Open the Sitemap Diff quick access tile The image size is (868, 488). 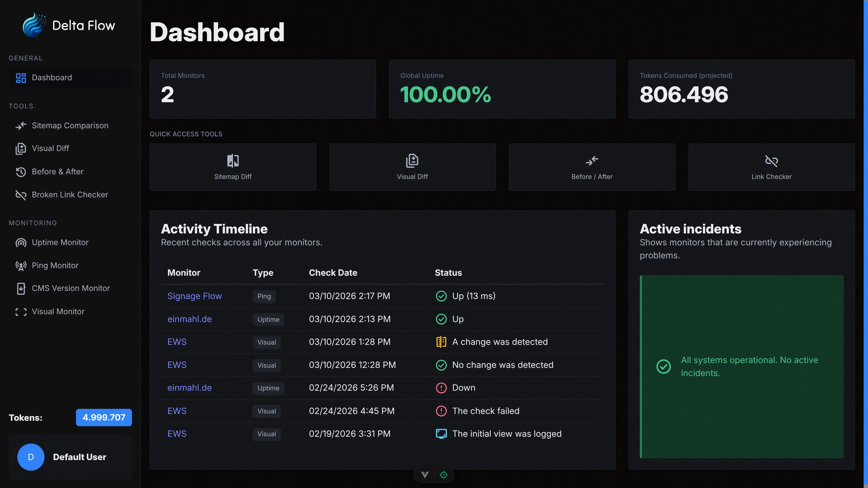pyautogui.click(x=232, y=167)
